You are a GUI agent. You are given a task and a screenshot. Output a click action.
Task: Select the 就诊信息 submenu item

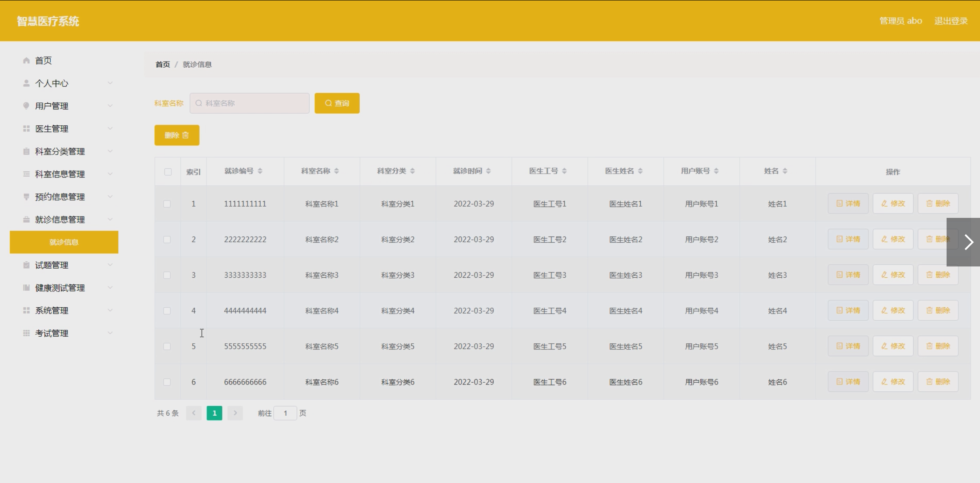click(x=64, y=242)
